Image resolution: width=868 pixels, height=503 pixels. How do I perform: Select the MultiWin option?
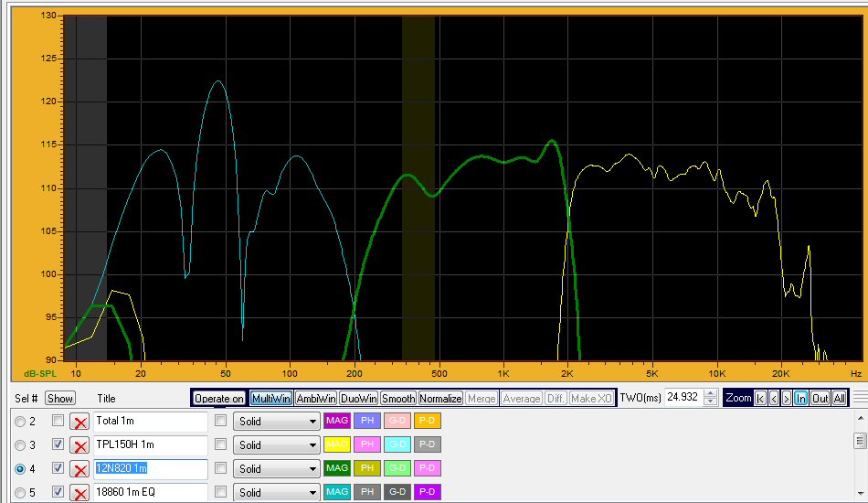[x=270, y=399]
